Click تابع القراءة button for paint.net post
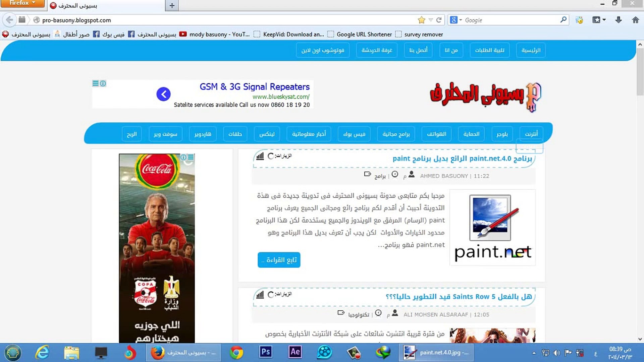 (x=279, y=260)
